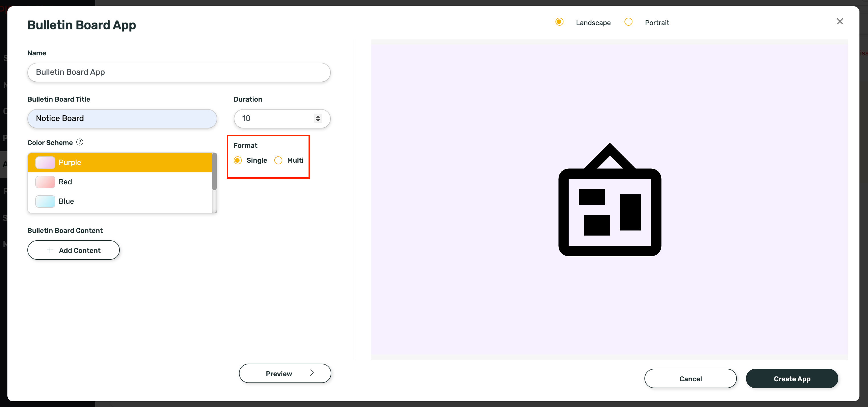This screenshot has width=868, height=407.
Task: Switch Format to Multi
Action: (278, 160)
